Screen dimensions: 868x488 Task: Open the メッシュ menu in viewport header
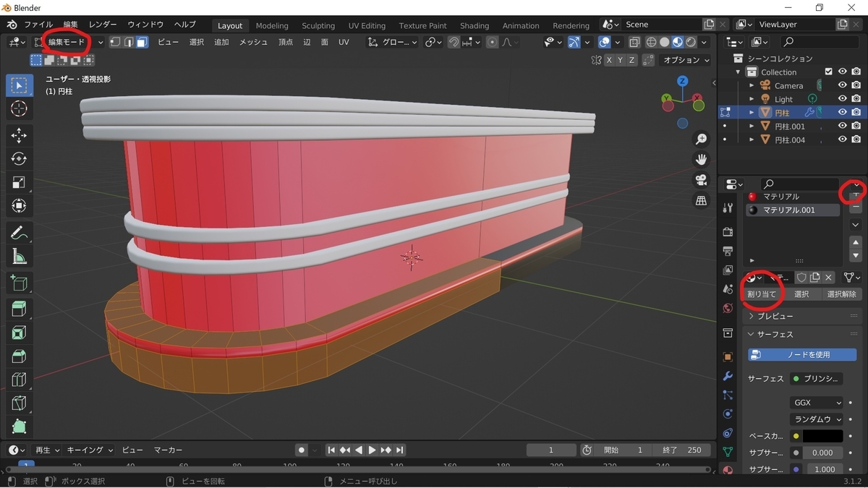point(253,42)
